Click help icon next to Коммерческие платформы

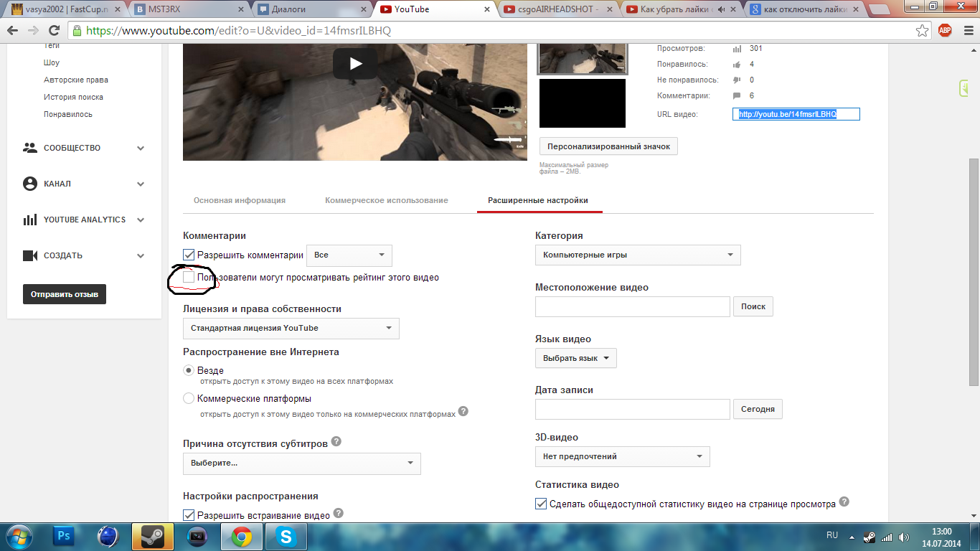[x=463, y=411]
